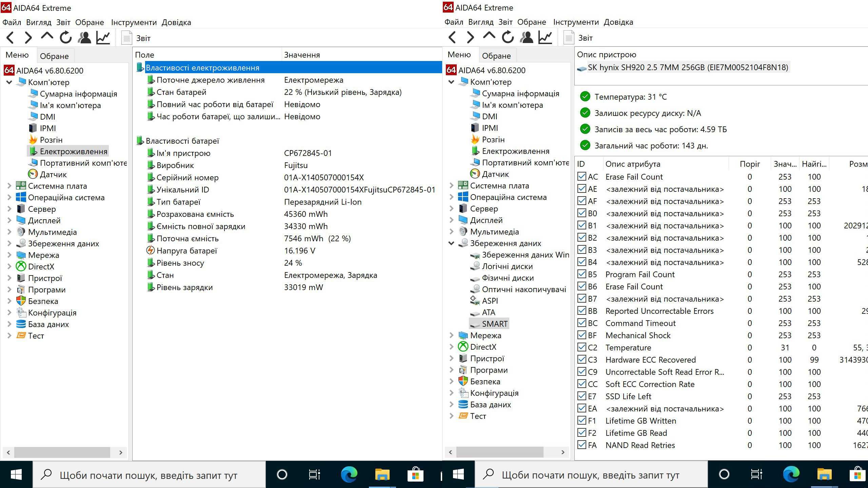This screenshot has height=488, width=868.
Task: Select Оптичні накопичувачі in right tree
Action: click(x=518, y=289)
